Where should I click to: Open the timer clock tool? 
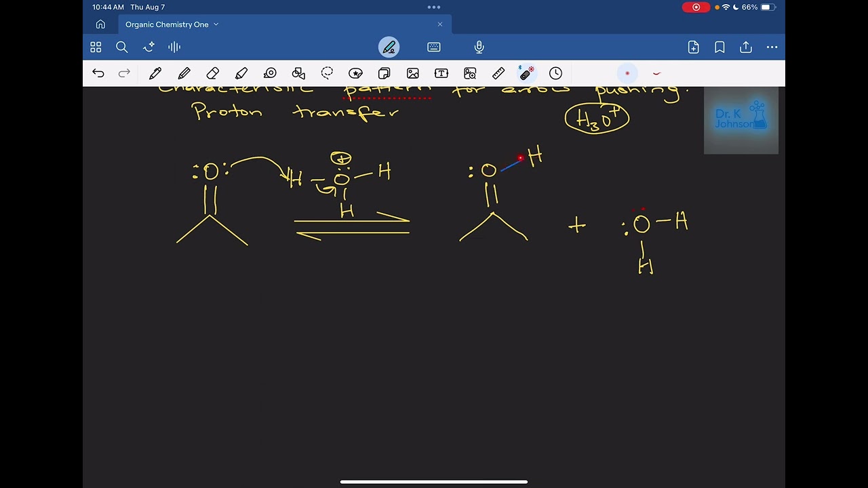click(555, 73)
